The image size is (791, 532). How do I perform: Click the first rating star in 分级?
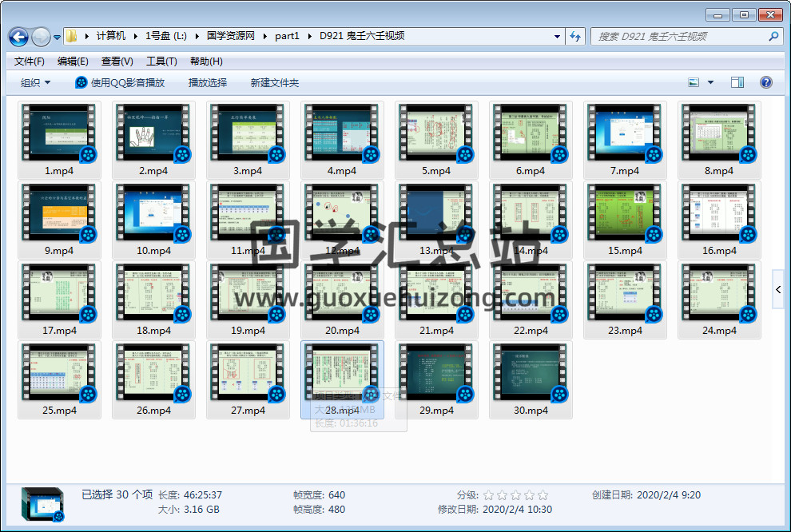(488, 495)
